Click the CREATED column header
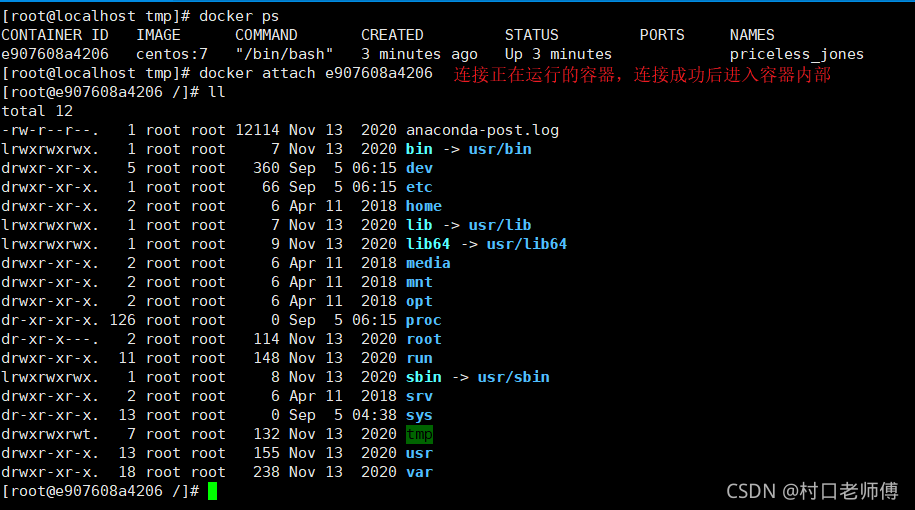 [392, 35]
